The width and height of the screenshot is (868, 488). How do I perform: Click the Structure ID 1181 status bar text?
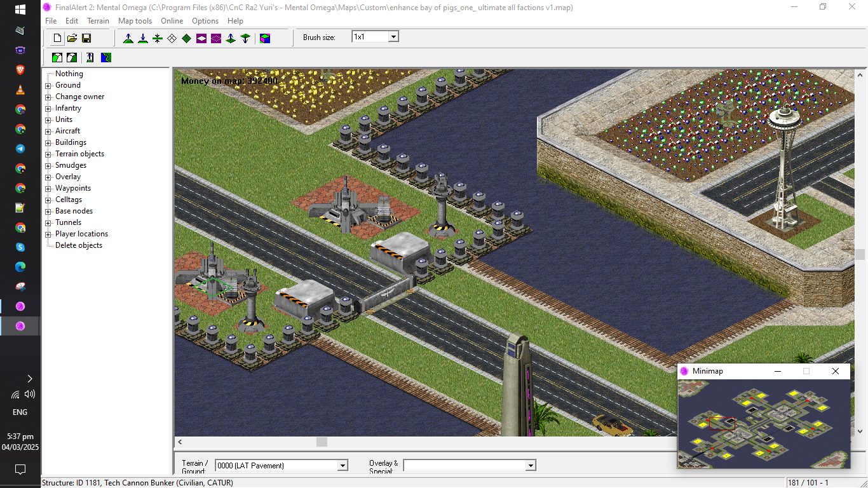pos(138,483)
